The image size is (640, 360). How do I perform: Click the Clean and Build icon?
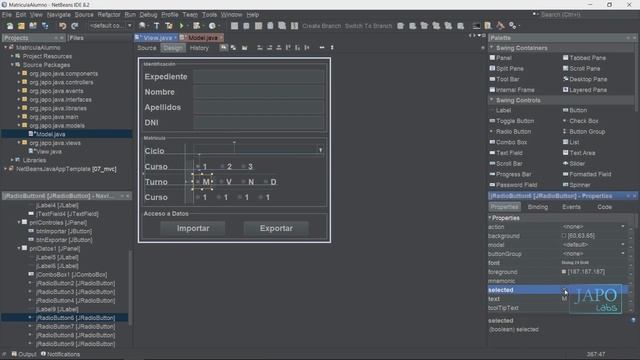pos(169,26)
